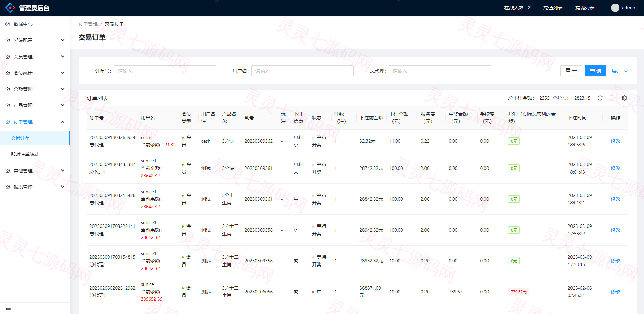Refresh the order list icon
Screen dimensions: 644x314
(x=600, y=98)
